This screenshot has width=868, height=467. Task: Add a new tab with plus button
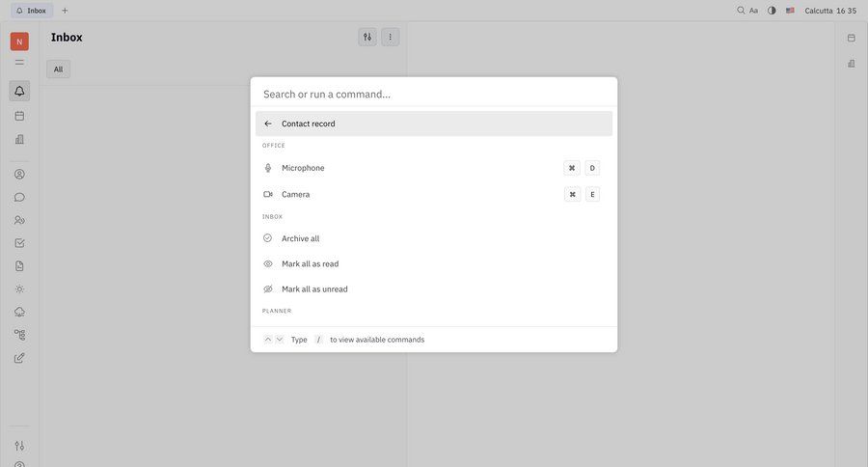tap(65, 11)
